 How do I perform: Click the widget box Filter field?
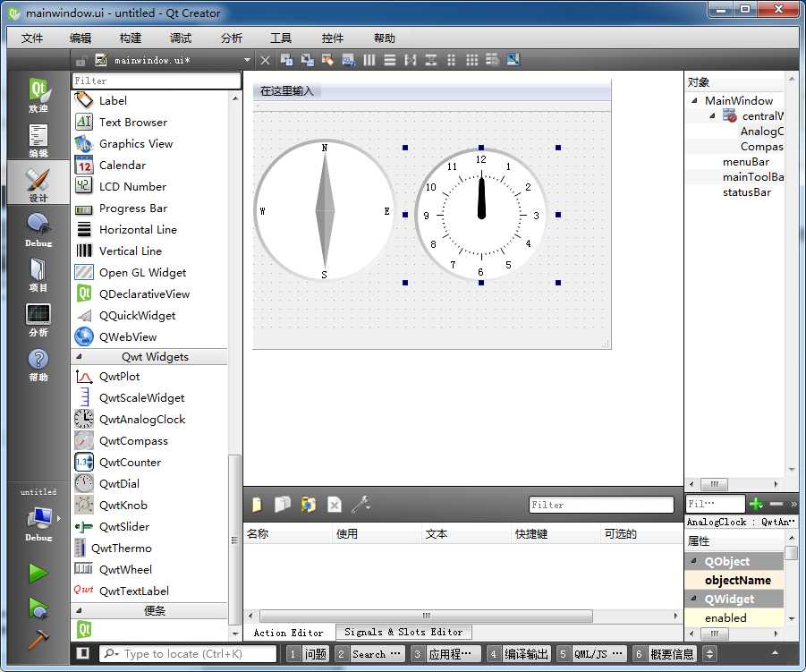[157, 81]
